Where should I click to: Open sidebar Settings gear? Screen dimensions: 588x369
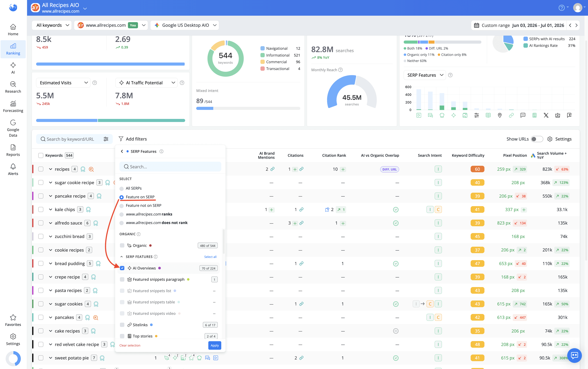(13, 340)
